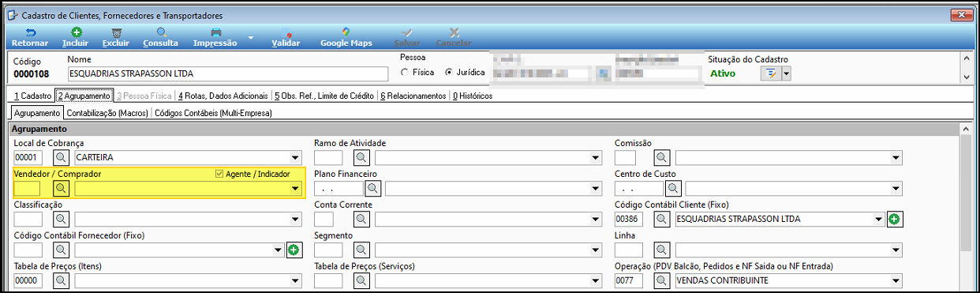This screenshot has height=293, width=980.
Task: Click the header panel scroll down arrow
Action: [x=967, y=77]
